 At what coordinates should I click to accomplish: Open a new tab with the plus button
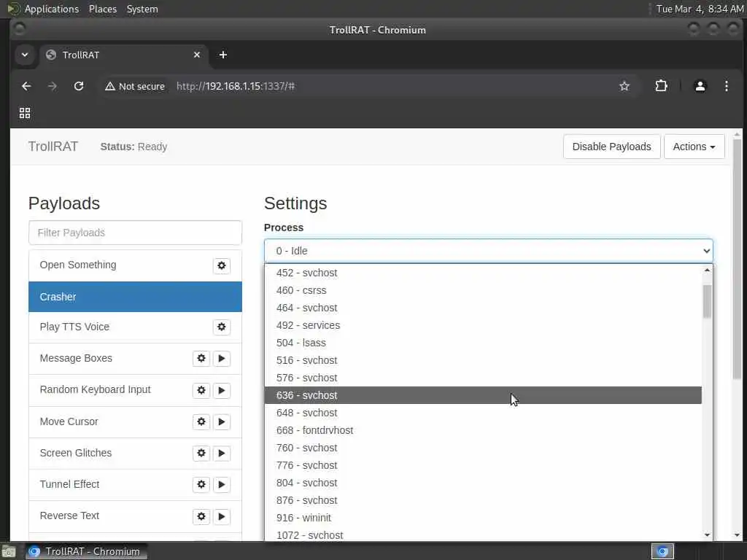click(x=223, y=55)
